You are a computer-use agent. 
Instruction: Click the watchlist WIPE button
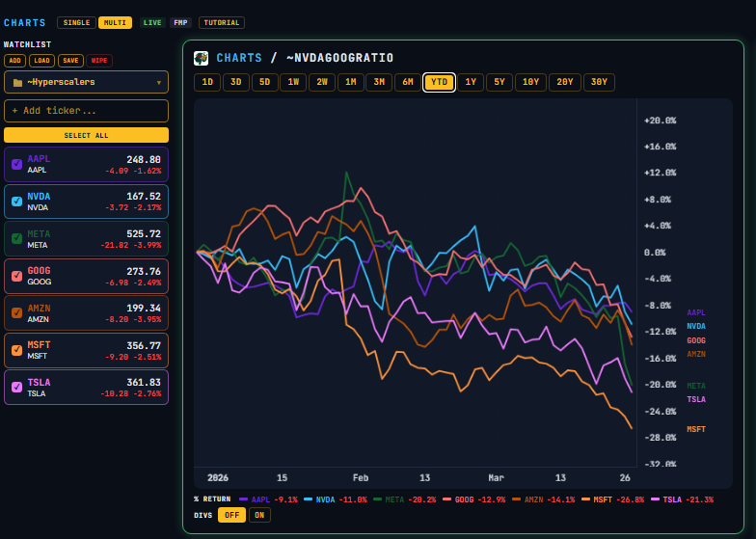pos(98,61)
